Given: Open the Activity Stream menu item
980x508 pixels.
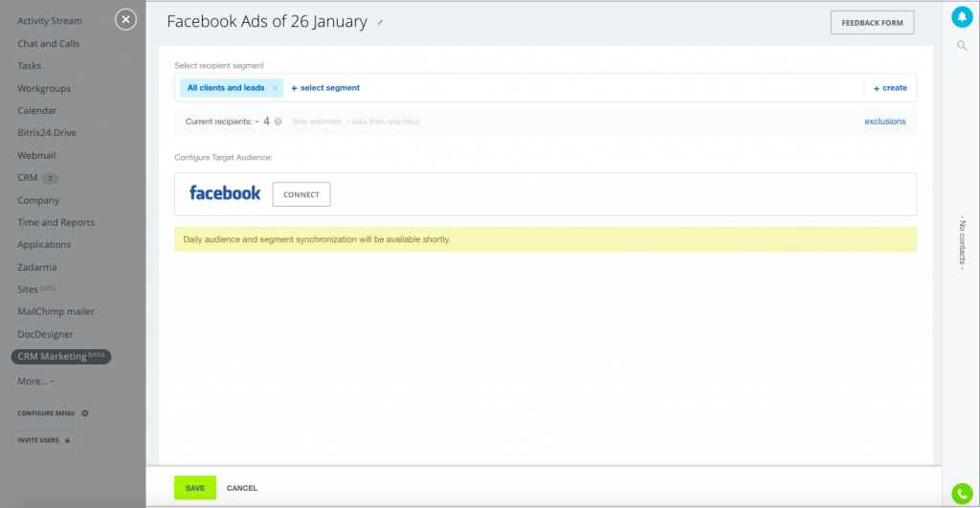Looking at the screenshot, I should point(50,21).
